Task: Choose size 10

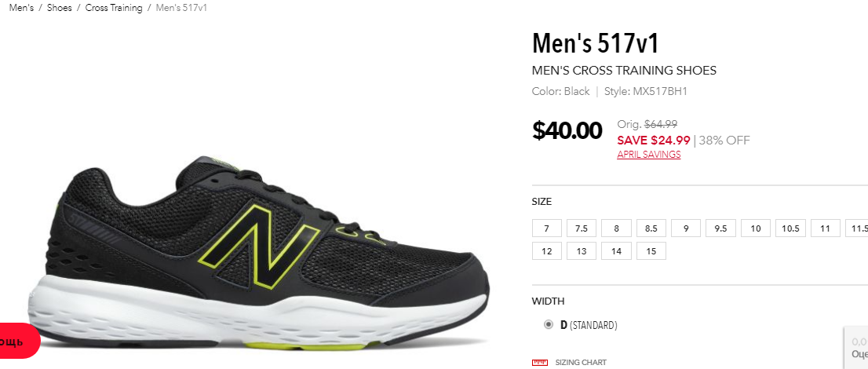Action: point(756,228)
